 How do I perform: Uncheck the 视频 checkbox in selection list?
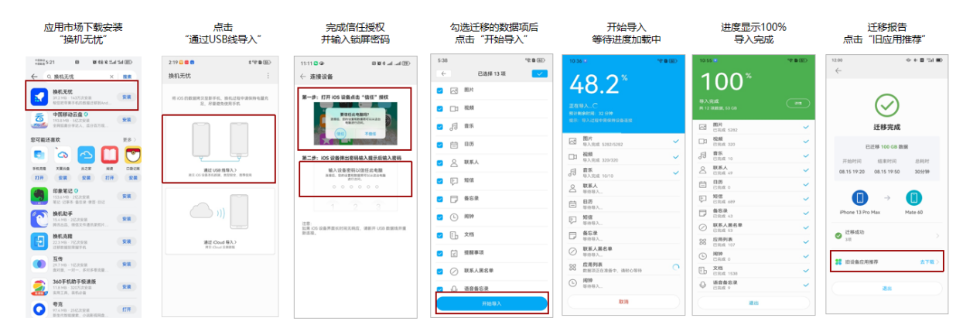440,108
